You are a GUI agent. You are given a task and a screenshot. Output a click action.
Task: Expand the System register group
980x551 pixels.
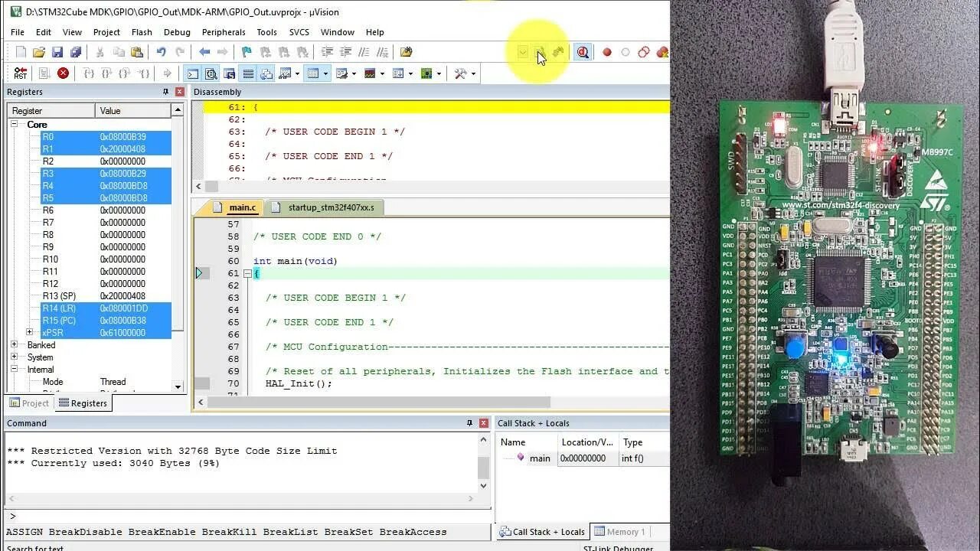(15, 357)
